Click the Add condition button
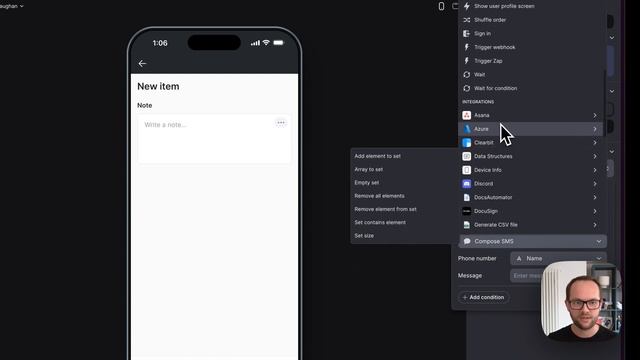The height and width of the screenshot is (360, 640). tap(483, 297)
